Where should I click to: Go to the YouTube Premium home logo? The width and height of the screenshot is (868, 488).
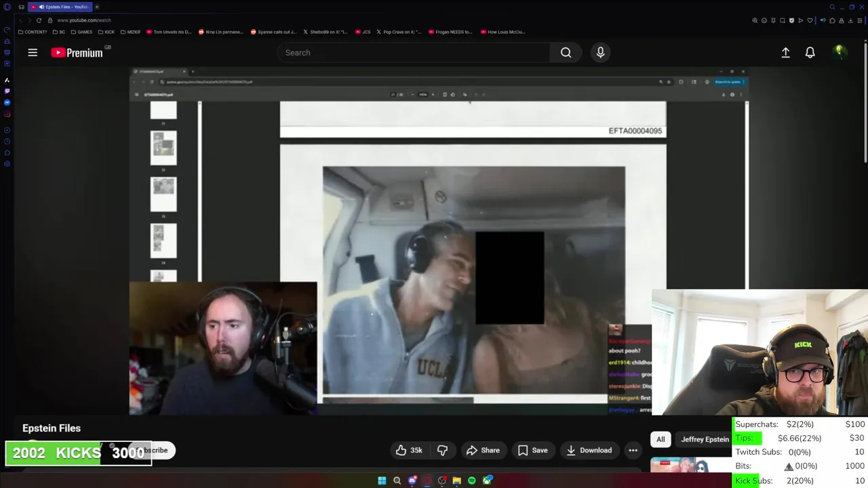tap(77, 52)
